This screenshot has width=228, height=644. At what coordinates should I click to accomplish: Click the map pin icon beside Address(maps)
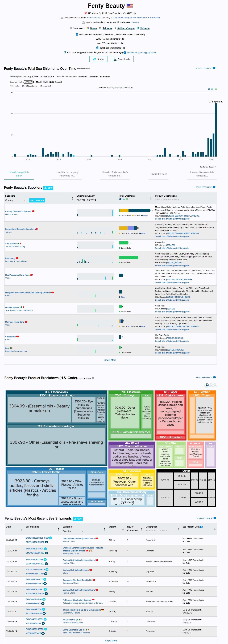pyautogui.click(x=115, y=28)
